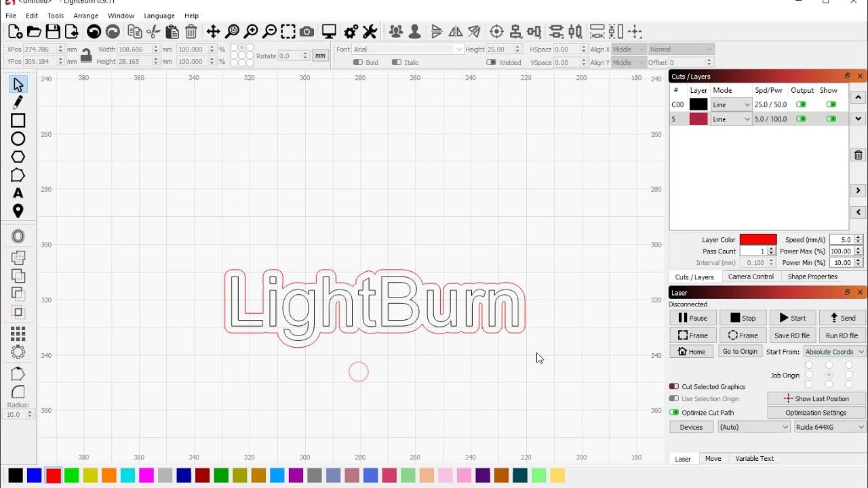Open Start From dropdown Absolute Coords
The height and width of the screenshot is (488, 868).
(x=835, y=352)
